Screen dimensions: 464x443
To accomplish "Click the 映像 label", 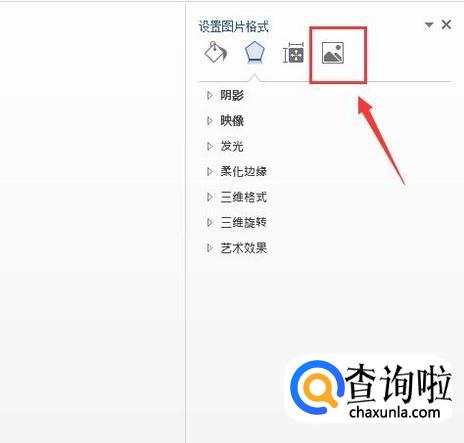I will click(232, 121).
